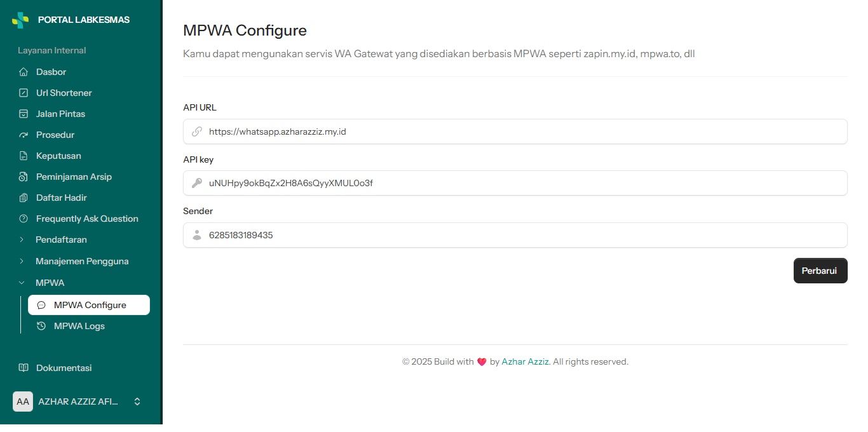Click the Portal Labkesmas logo

20,20
